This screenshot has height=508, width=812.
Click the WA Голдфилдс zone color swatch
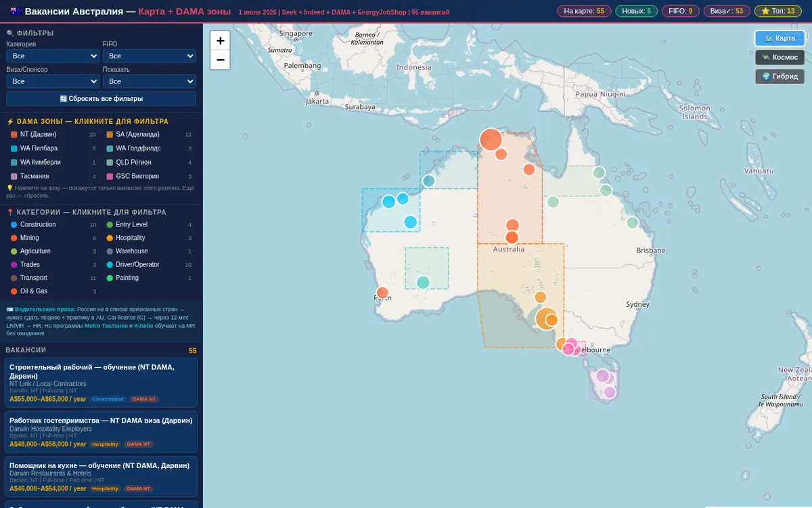pyautogui.click(x=110, y=148)
